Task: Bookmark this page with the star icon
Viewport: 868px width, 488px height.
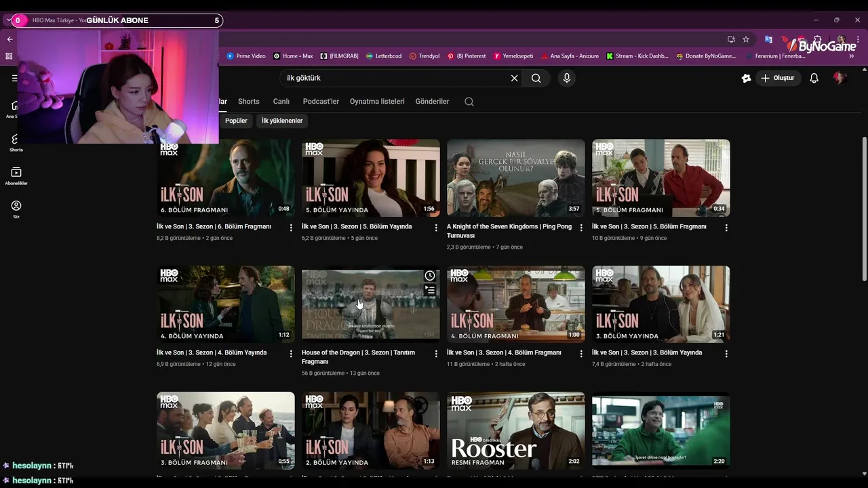Action: pyautogui.click(x=746, y=39)
